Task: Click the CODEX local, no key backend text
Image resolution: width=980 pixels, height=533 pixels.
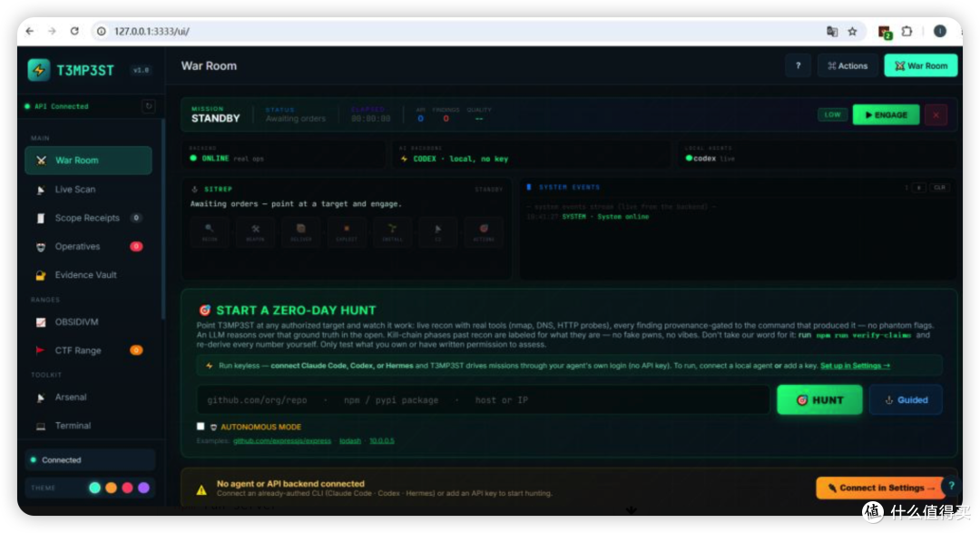Action: 461,159
